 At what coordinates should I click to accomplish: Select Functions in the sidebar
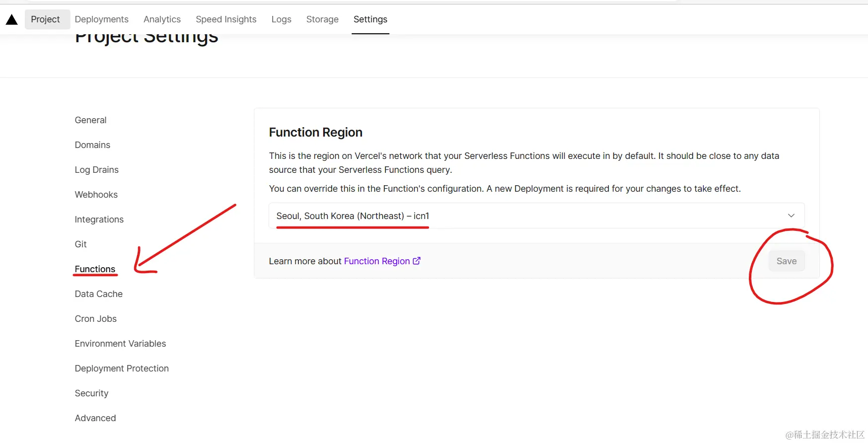(x=95, y=269)
